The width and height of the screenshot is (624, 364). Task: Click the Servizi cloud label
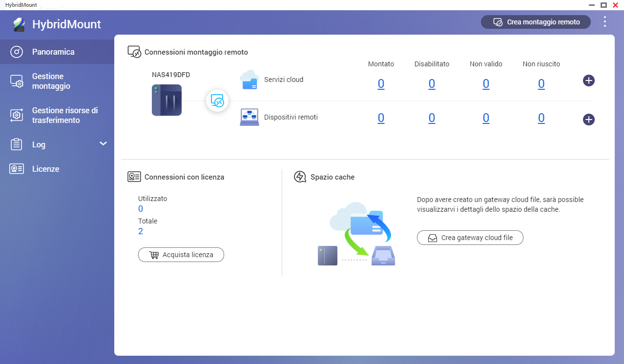pos(284,80)
